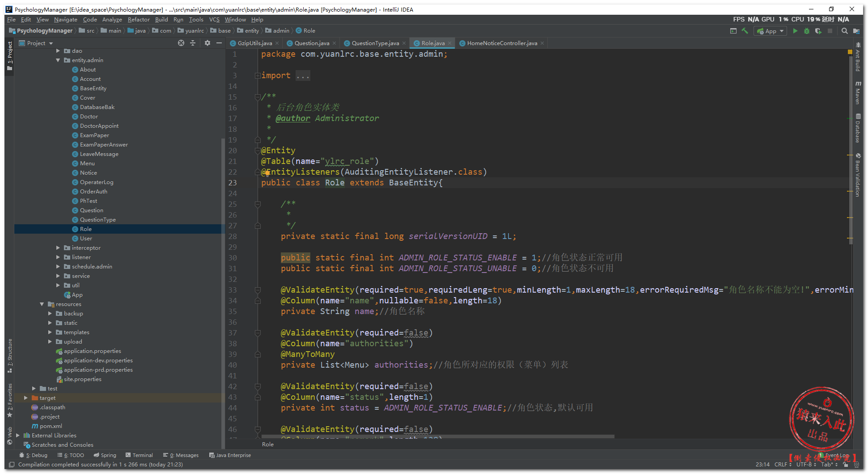Viewport: 868px width, 474px height.
Task: Open the Messages tool window
Action: (x=181, y=455)
